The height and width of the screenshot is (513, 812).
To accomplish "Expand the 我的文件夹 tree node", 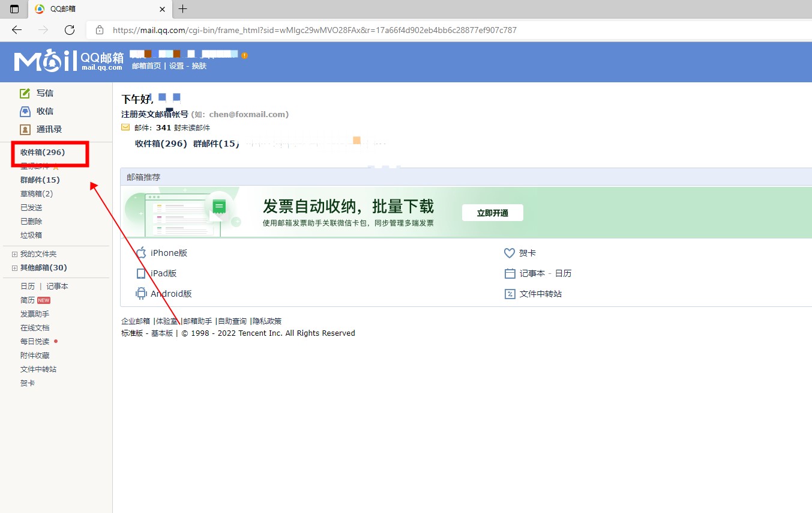I will click(14, 254).
